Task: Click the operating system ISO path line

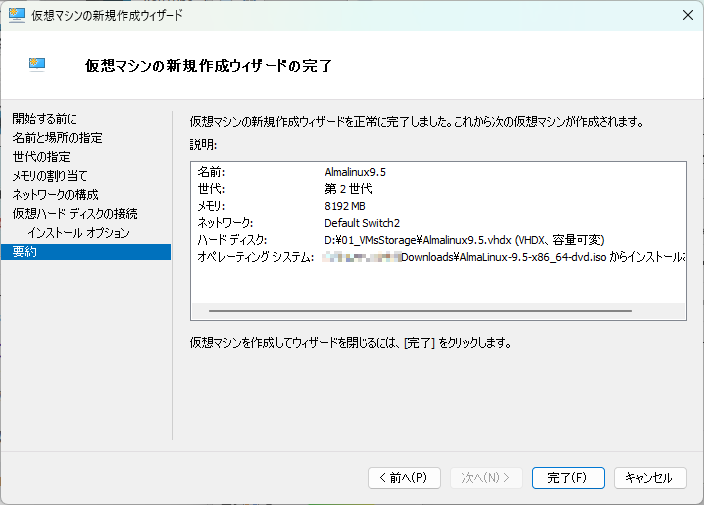Action: [x=500, y=257]
